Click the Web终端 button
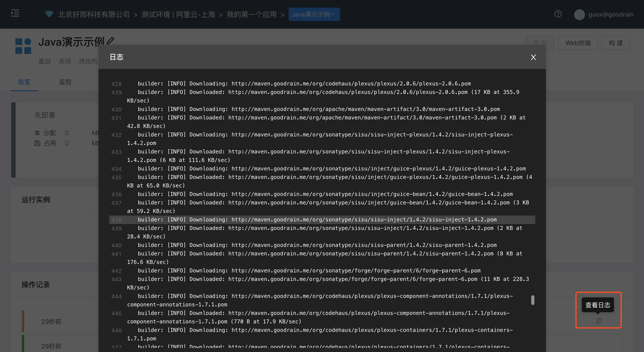The image size is (644, 352). coord(578,43)
